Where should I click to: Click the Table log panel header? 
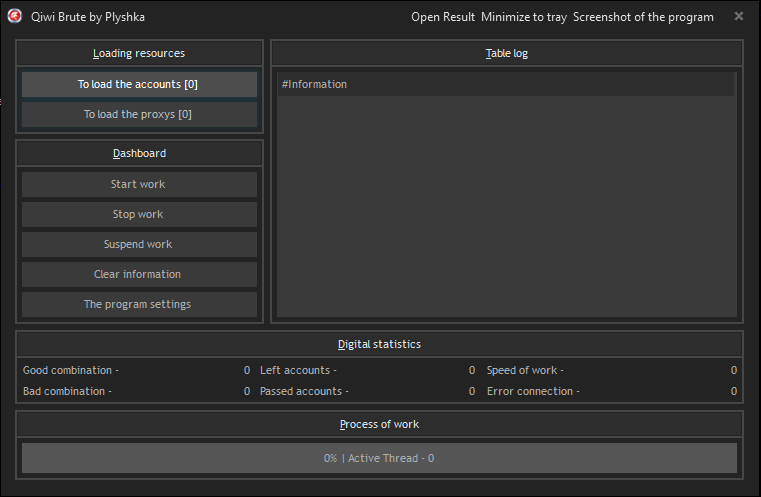507,53
